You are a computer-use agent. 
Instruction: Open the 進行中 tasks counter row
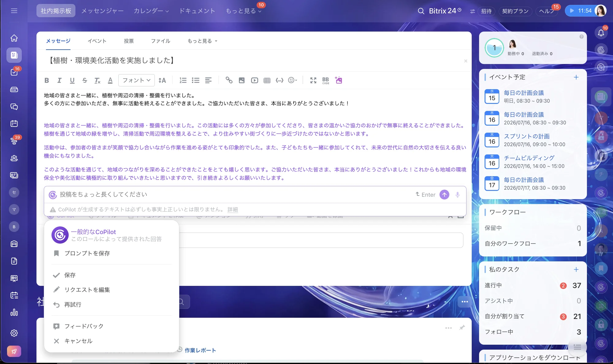(533, 286)
